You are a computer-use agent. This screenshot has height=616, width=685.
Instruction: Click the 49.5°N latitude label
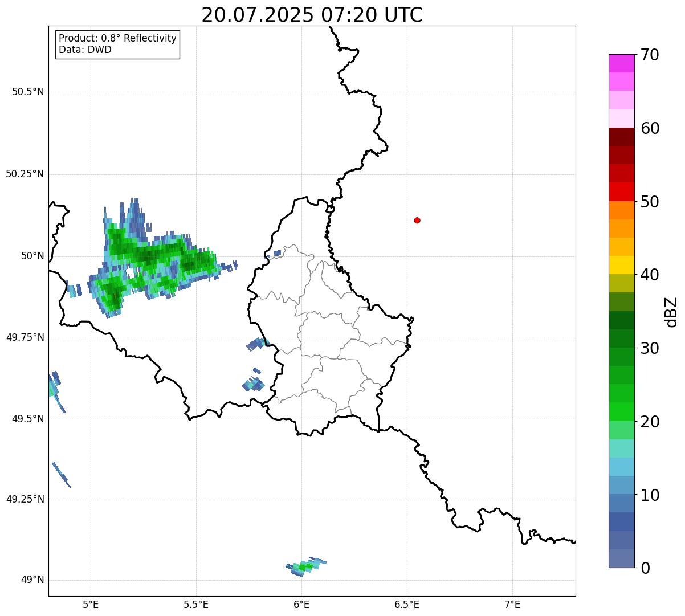(x=28, y=419)
